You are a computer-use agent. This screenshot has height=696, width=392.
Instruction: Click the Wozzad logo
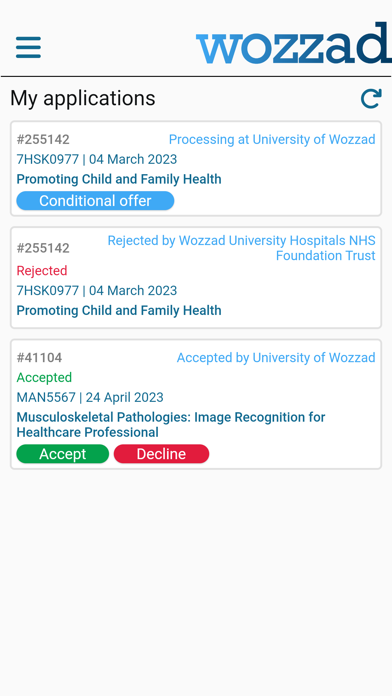[293, 44]
